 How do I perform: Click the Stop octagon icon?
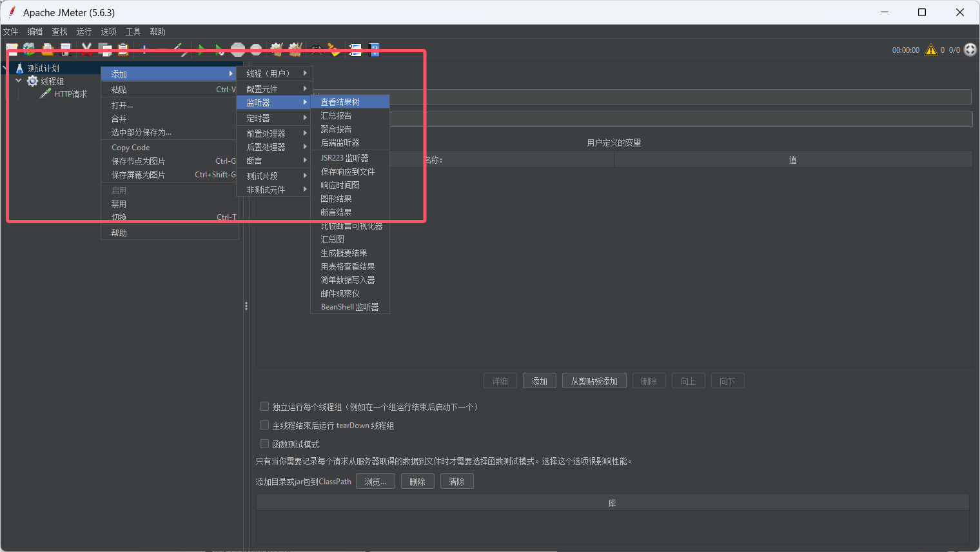point(238,50)
